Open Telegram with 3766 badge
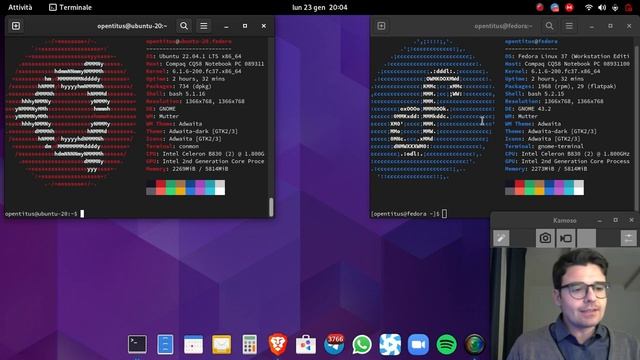The image size is (640, 360). (334, 344)
